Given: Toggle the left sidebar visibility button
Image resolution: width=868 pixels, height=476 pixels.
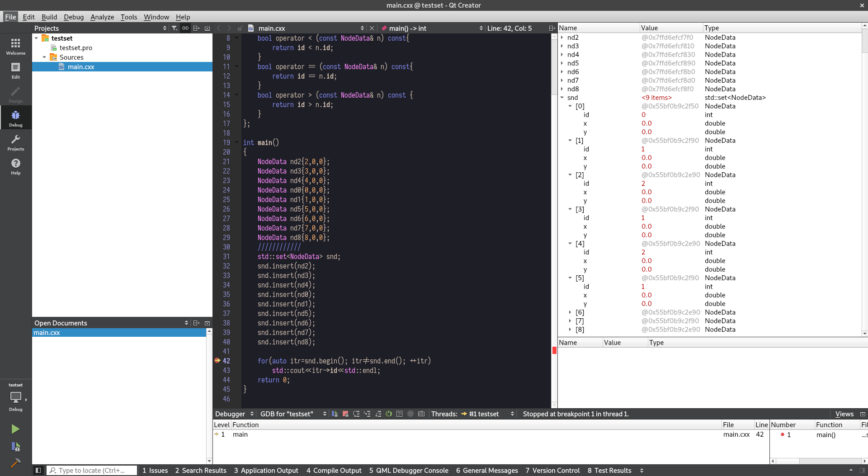Looking at the screenshot, I should [x=38, y=470].
